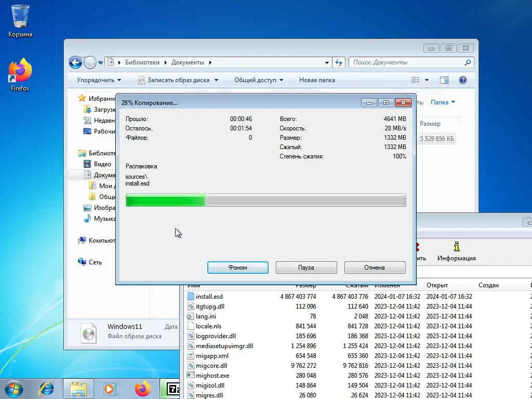This screenshot has height=399, width=532.
Task: Open Firefox from the taskbar
Action: [x=142, y=389]
